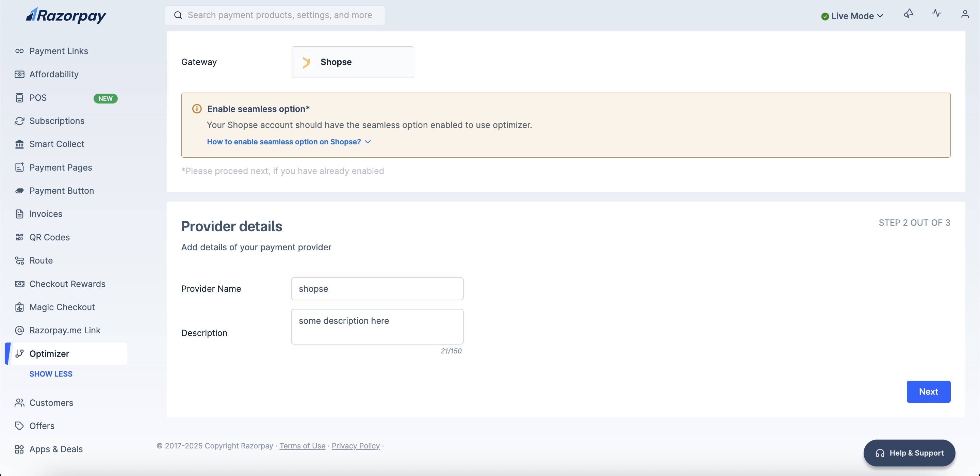This screenshot has height=476, width=980.
Task: Open the Terms of Use link
Action: pyautogui.click(x=303, y=446)
